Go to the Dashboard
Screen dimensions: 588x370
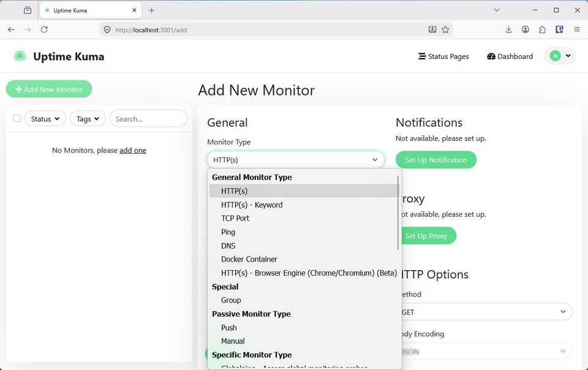pos(510,56)
